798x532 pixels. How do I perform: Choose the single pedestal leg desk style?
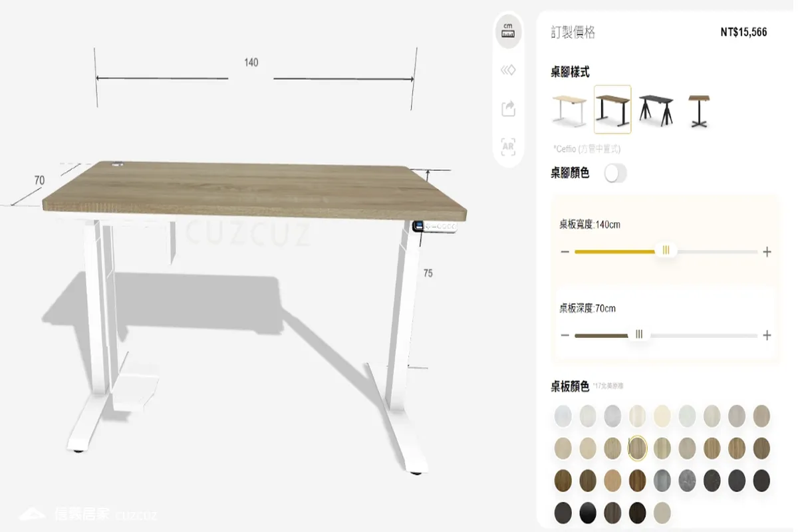point(698,110)
